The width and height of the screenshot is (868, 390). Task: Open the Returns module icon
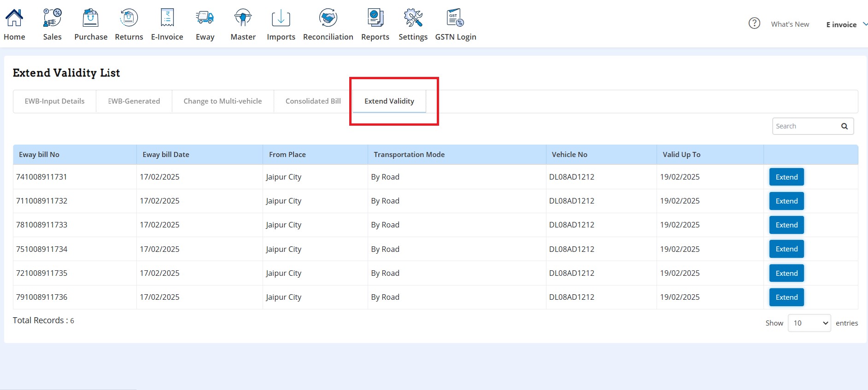pyautogui.click(x=129, y=18)
